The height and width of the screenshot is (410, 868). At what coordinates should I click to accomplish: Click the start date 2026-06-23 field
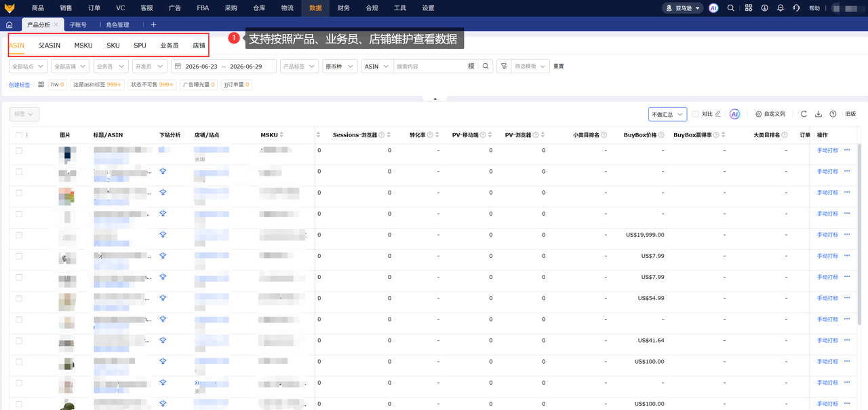[x=201, y=67]
